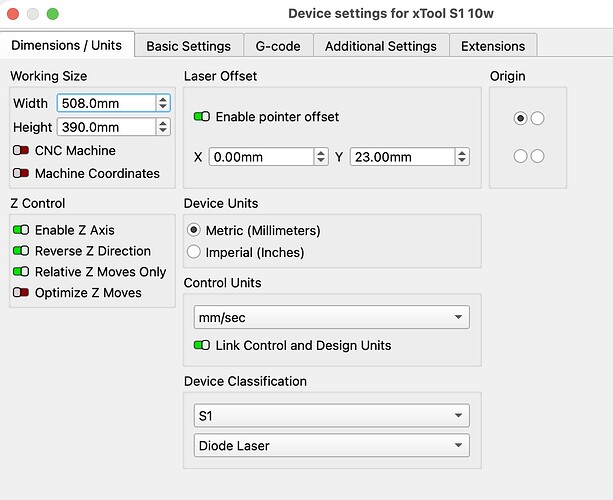Toggle Relative Z Moves Only switch
The height and width of the screenshot is (500, 613).
tap(21, 272)
